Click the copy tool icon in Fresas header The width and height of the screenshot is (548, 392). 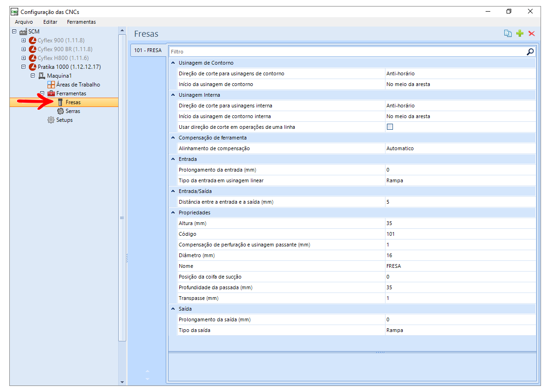click(508, 33)
